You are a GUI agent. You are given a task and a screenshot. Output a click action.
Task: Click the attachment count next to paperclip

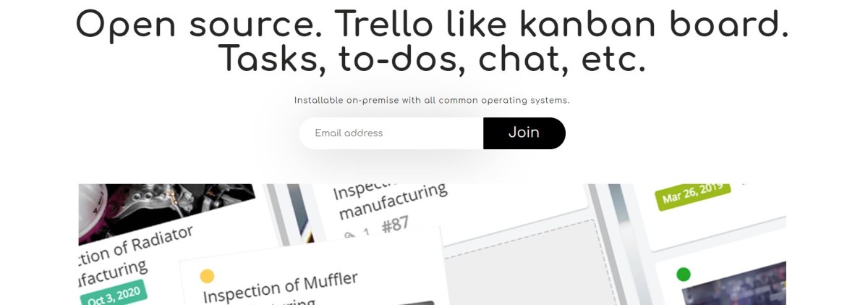click(366, 233)
